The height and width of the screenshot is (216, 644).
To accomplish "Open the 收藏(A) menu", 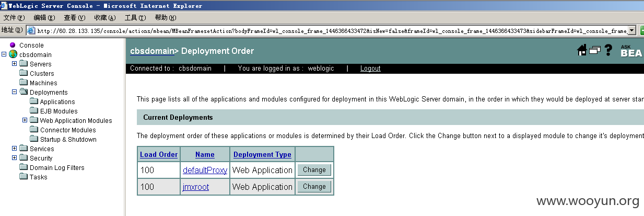I will coord(104,18).
